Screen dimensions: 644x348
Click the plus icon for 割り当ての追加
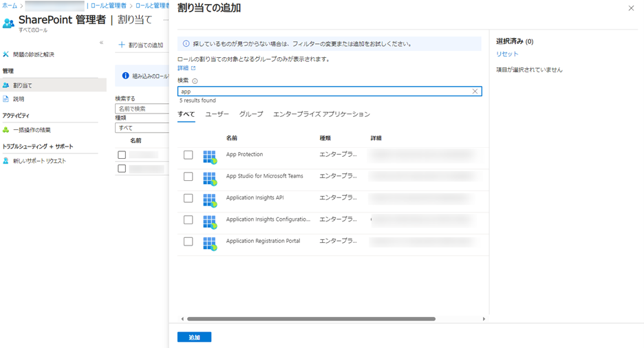tap(122, 45)
